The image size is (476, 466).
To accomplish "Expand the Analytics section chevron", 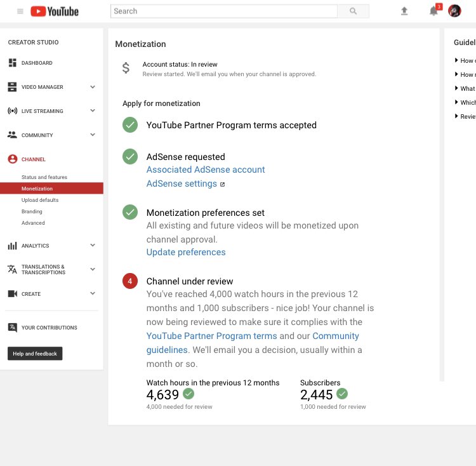I will [93, 245].
